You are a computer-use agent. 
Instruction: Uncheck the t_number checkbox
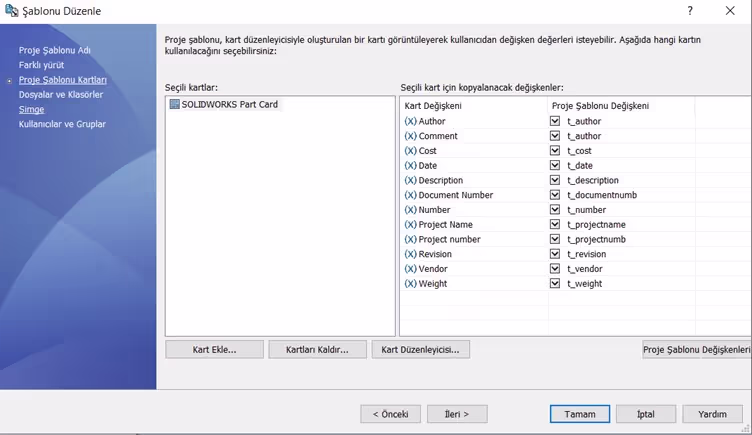pyautogui.click(x=555, y=210)
